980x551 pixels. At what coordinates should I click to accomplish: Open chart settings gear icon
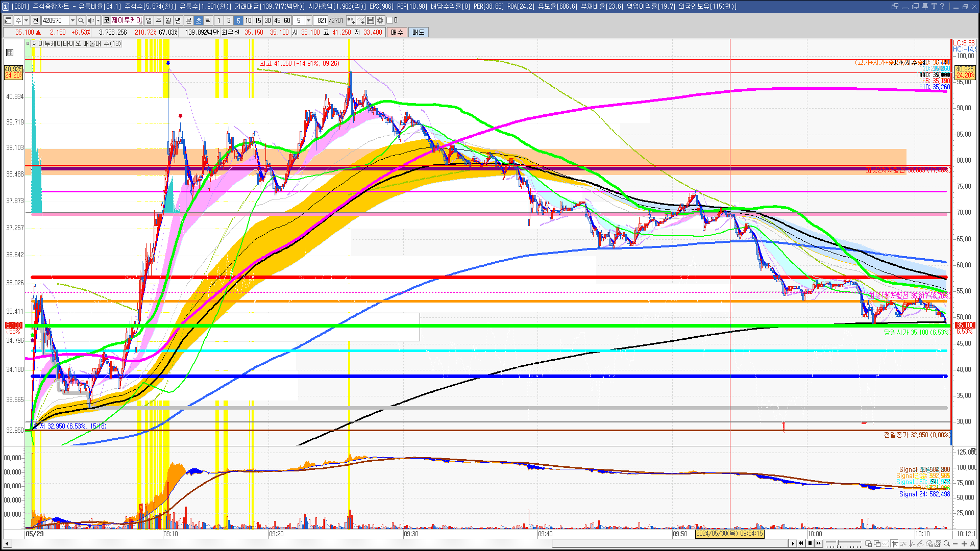[380, 20]
